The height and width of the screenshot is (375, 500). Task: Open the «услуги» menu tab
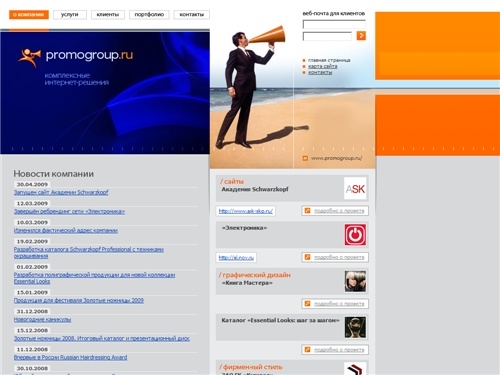pos(70,15)
